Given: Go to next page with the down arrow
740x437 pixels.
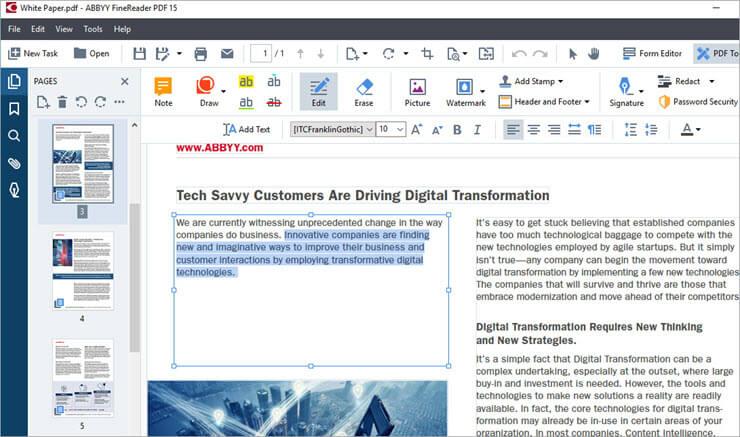Looking at the screenshot, I should tap(321, 54).
